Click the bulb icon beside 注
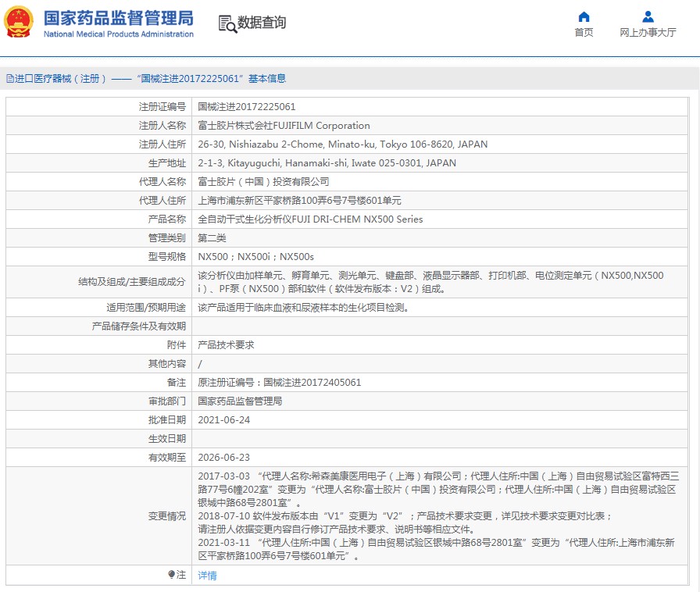Image resolution: width=700 pixels, height=592 pixels. [171, 574]
